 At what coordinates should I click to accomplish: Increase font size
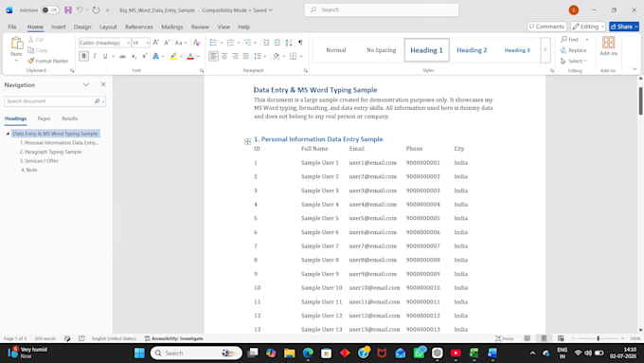[x=156, y=43]
